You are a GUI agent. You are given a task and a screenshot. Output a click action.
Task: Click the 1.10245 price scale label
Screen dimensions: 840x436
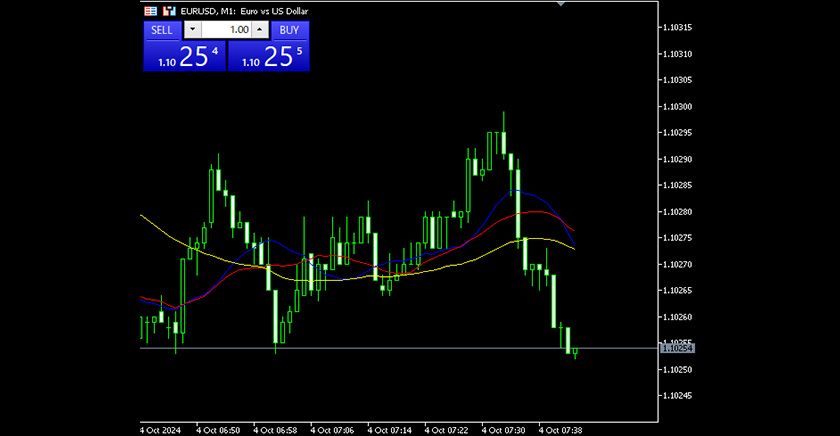pyautogui.click(x=677, y=396)
